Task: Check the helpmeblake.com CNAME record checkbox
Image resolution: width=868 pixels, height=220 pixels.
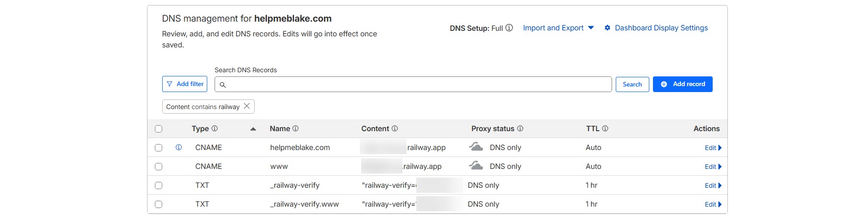Action: point(159,148)
